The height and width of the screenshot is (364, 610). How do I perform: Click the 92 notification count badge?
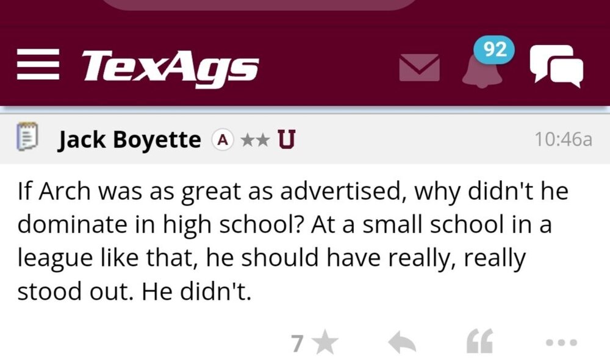tap(494, 50)
